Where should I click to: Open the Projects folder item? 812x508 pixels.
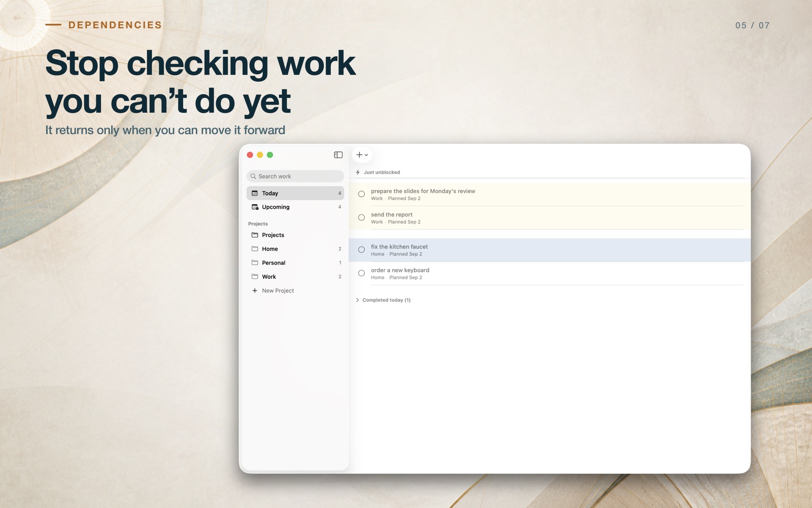295,235
